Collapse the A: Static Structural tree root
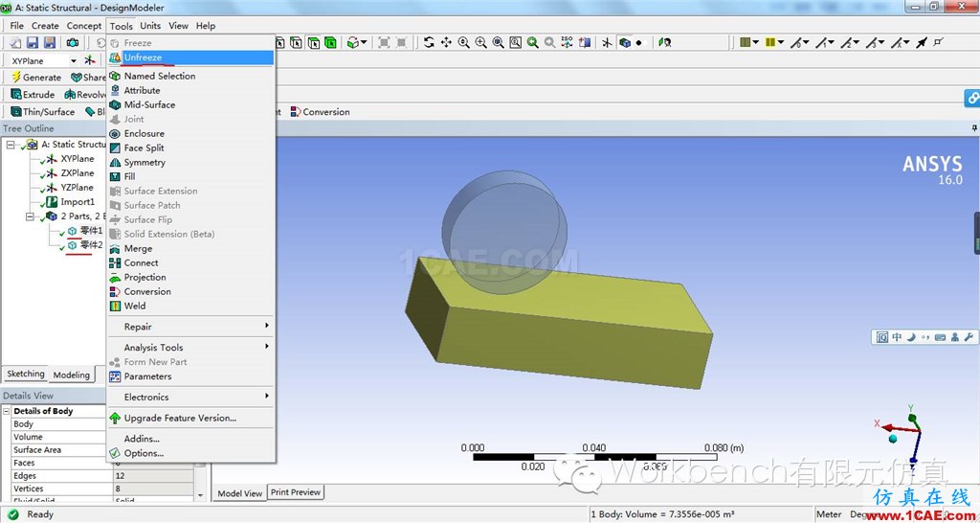The width and height of the screenshot is (980, 523). coord(11,145)
